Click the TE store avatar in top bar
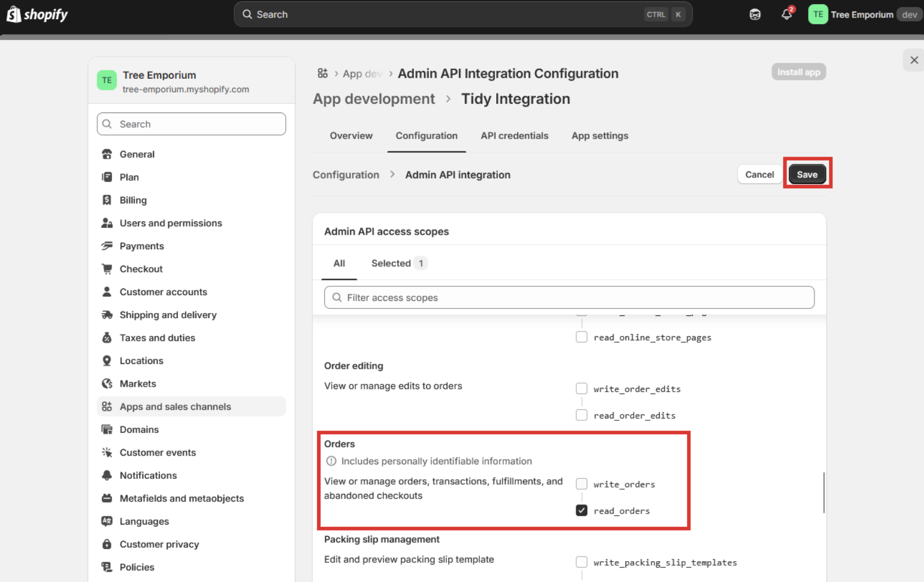 click(817, 14)
